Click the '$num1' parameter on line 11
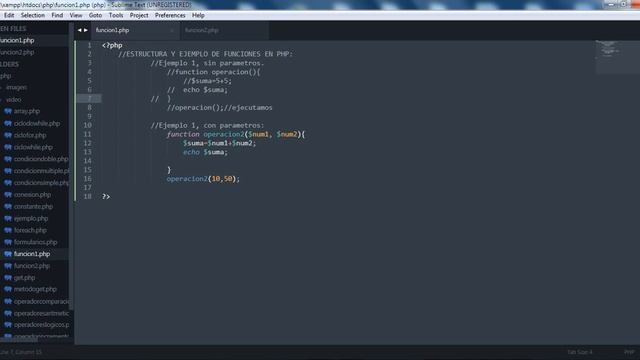640x360 pixels. [x=258, y=134]
